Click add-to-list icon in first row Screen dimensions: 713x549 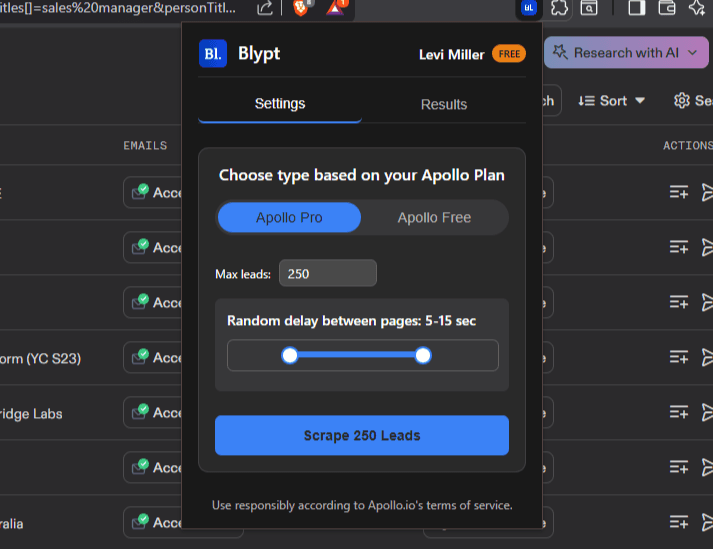pos(678,192)
